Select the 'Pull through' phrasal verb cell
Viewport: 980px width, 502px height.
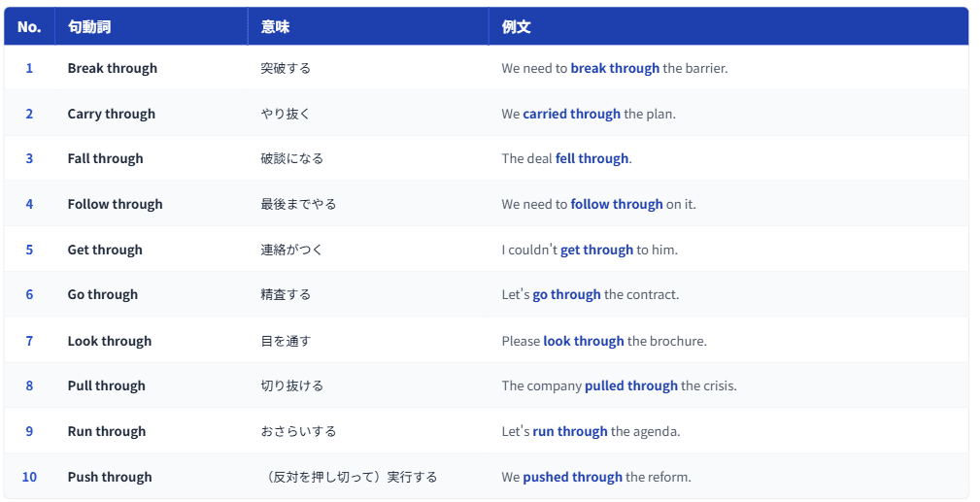(x=107, y=386)
